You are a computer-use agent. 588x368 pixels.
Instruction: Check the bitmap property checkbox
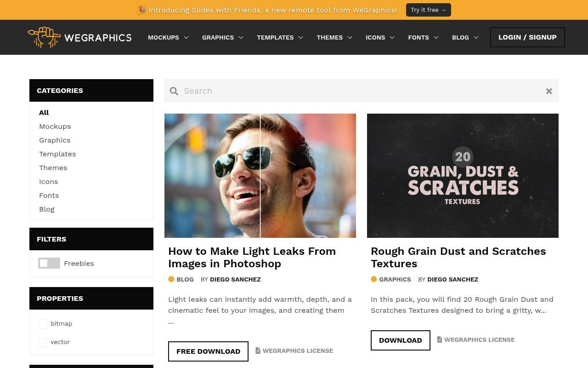coord(43,324)
